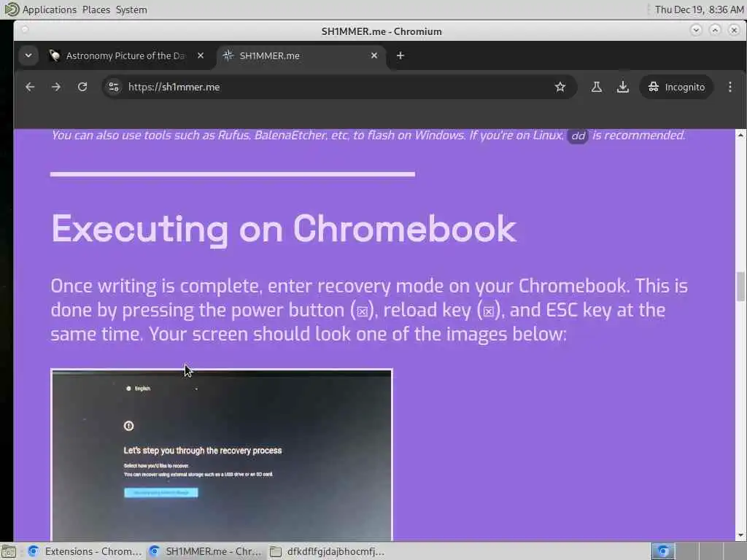Screen dimensions: 747x560
Task: Go back to the previous page
Action: pyautogui.click(x=30, y=87)
